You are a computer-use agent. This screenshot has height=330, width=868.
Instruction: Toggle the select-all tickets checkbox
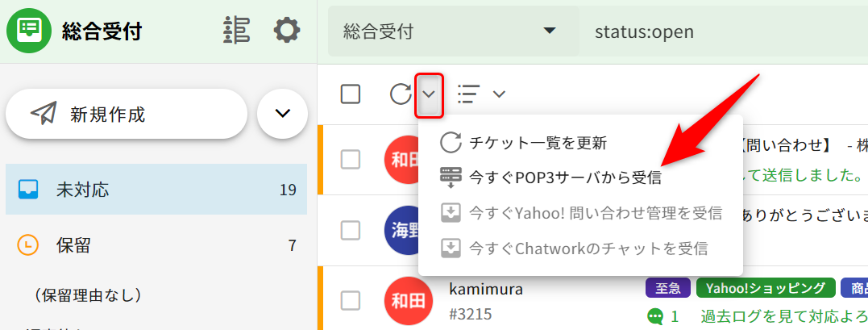[x=351, y=94]
